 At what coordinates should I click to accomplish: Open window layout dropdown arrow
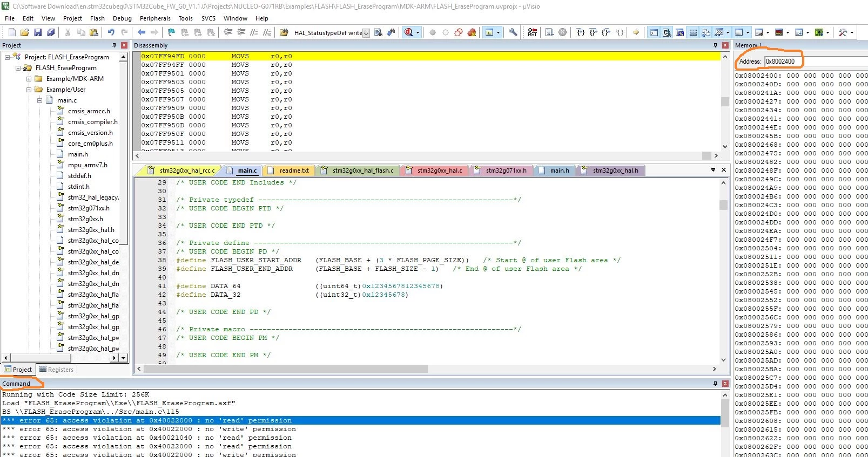coord(498,32)
